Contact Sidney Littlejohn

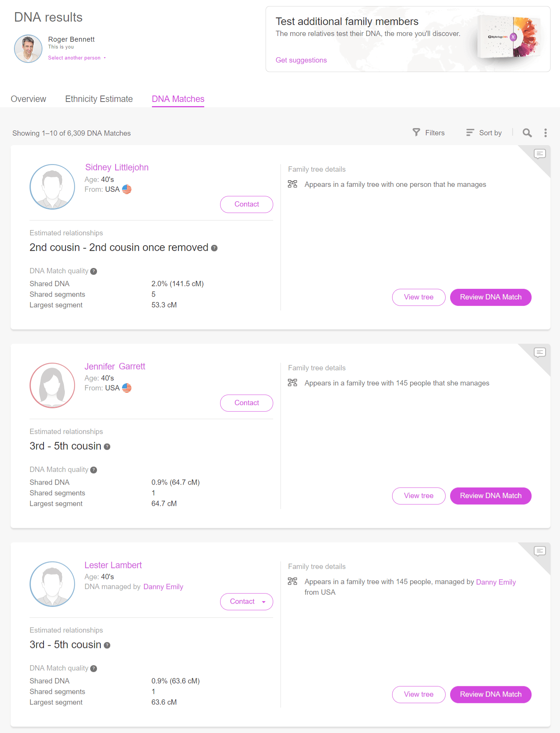[x=247, y=204]
